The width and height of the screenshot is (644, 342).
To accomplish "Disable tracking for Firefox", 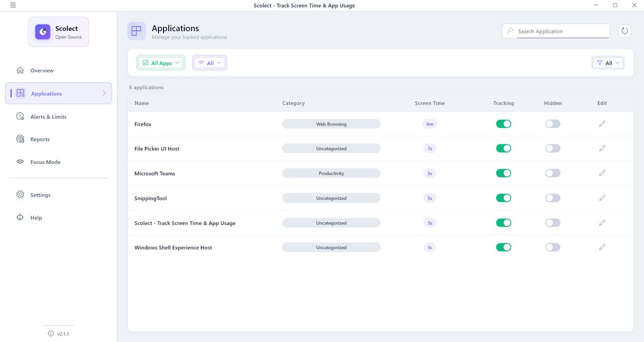I will coord(504,124).
